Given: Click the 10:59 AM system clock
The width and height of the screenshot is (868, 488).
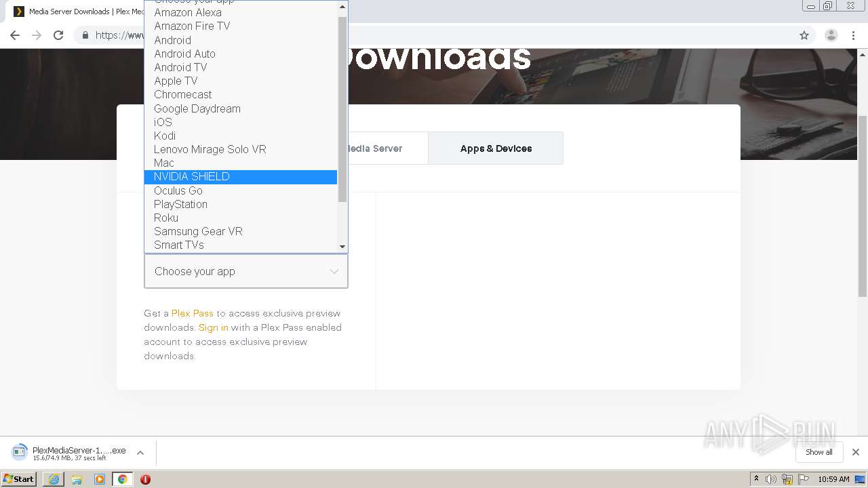Looking at the screenshot, I should tap(833, 479).
